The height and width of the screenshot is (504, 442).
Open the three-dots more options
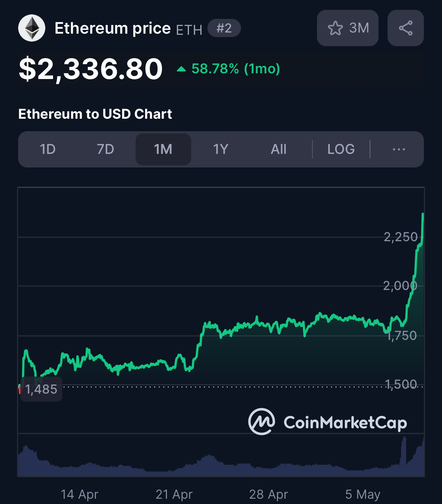pyautogui.click(x=399, y=149)
